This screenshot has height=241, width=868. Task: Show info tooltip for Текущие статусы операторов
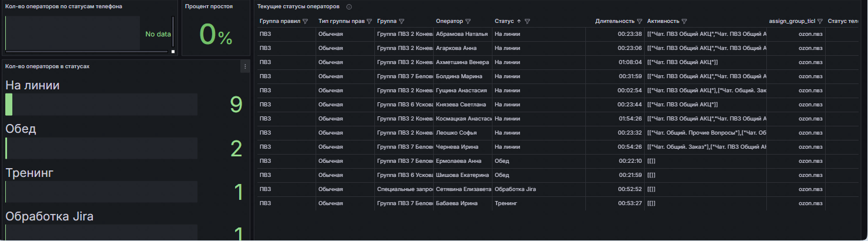click(349, 6)
